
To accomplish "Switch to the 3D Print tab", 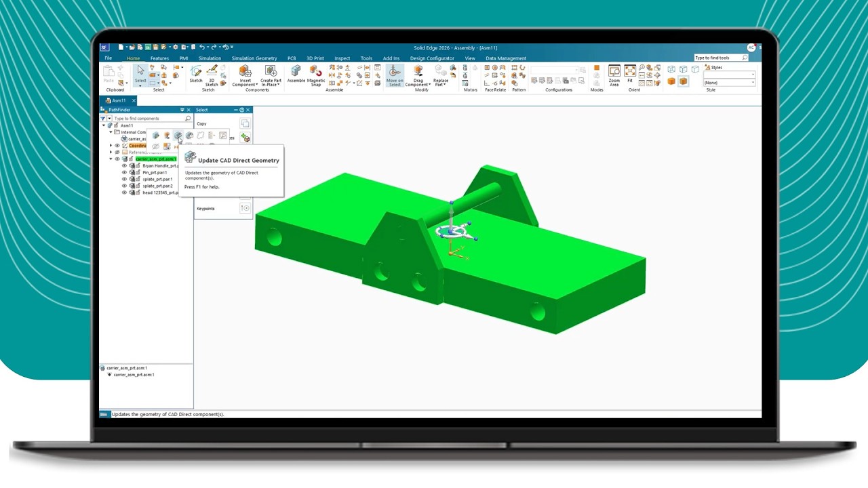I will (315, 58).
